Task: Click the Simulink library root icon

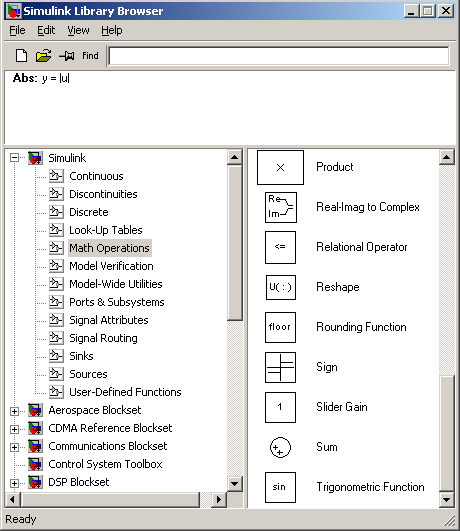Action: [x=35, y=158]
